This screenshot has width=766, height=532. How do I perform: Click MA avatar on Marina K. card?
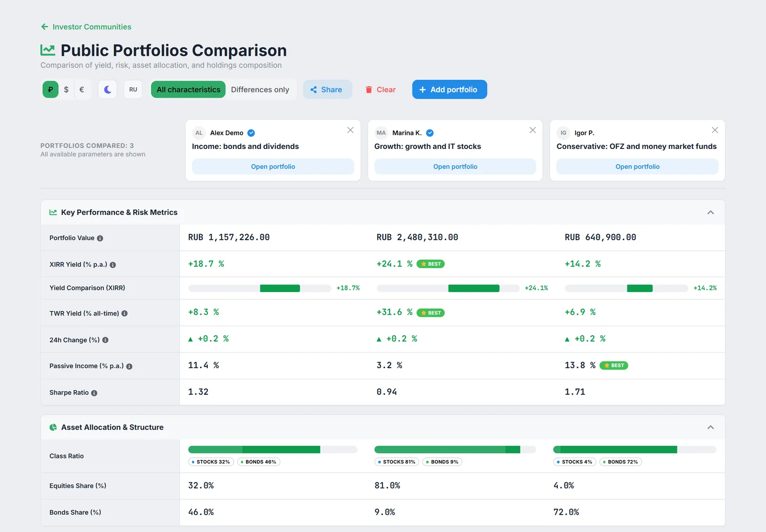pyautogui.click(x=381, y=133)
